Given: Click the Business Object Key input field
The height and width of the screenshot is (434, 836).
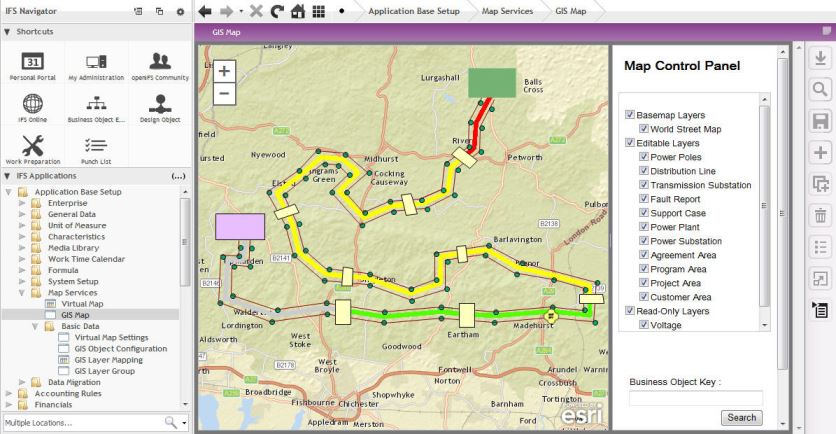Looking at the screenshot, I should [x=696, y=398].
